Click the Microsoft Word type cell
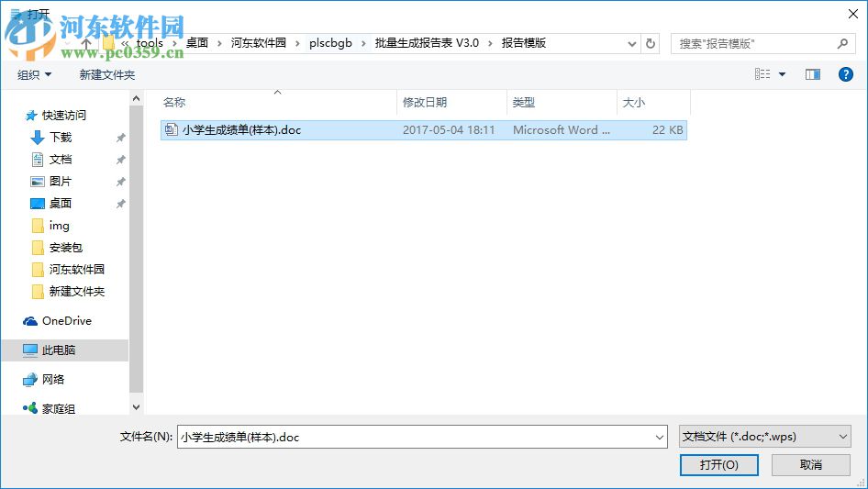The width and height of the screenshot is (868, 489). [562, 130]
